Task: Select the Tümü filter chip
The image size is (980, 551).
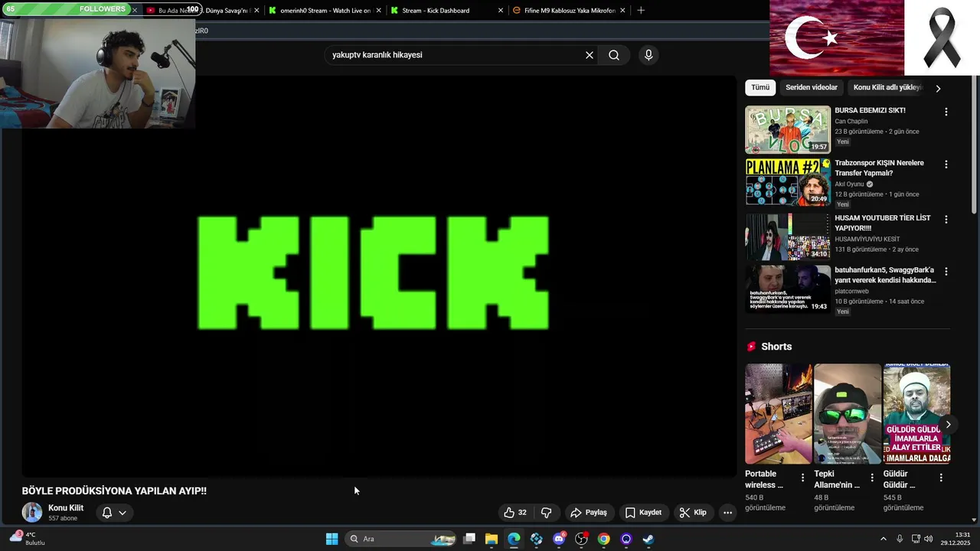Action: (760, 87)
